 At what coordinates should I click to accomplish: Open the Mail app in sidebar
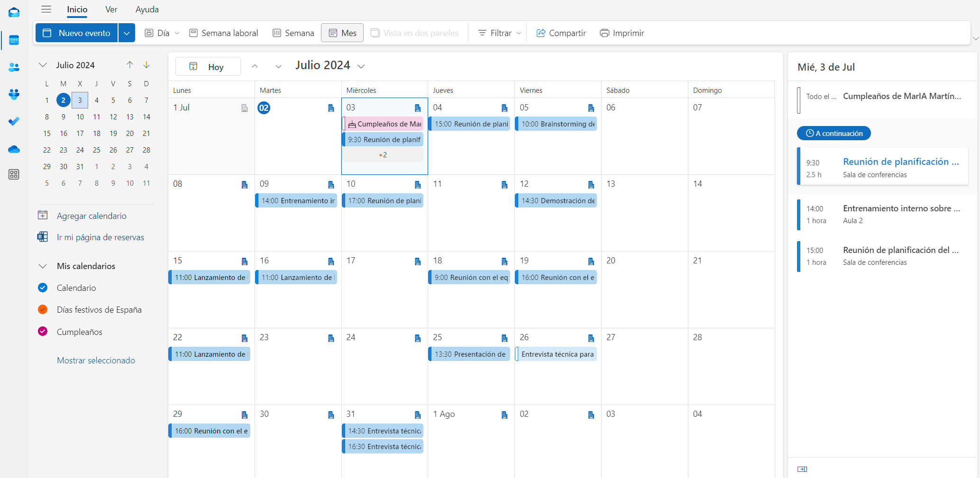[x=14, y=12]
